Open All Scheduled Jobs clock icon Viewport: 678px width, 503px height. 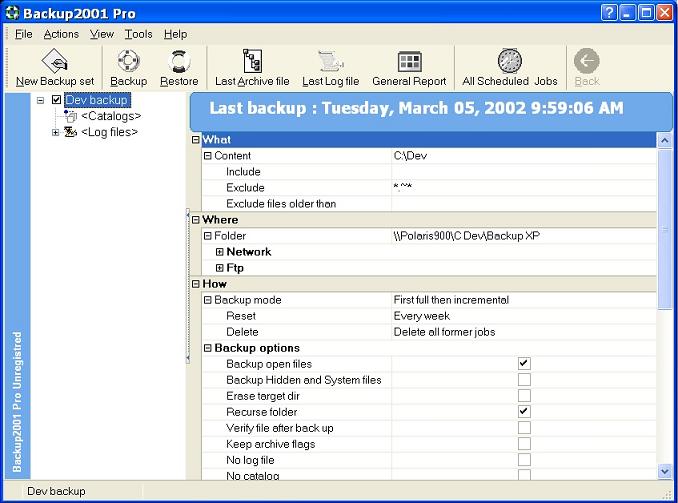(x=509, y=61)
